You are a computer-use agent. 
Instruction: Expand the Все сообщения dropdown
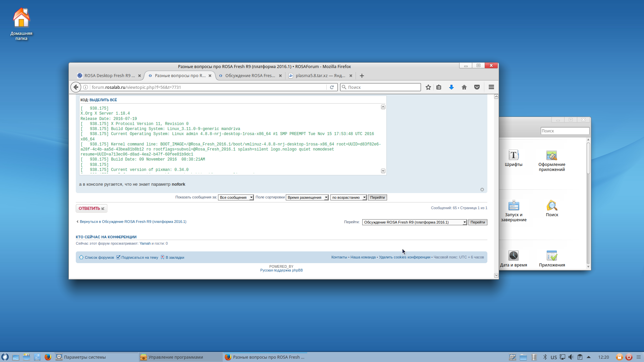[x=236, y=197]
